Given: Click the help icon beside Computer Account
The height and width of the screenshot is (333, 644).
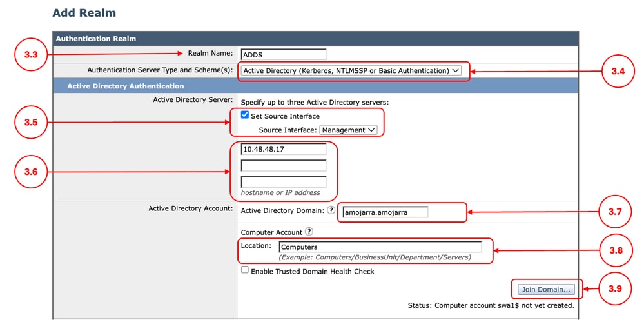Looking at the screenshot, I should pos(309,232).
